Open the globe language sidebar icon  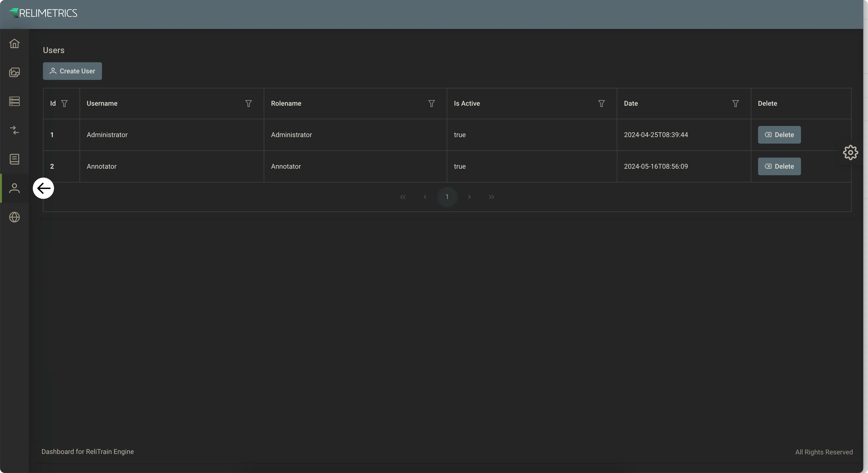pyautogui.click(x=14, y=217)
